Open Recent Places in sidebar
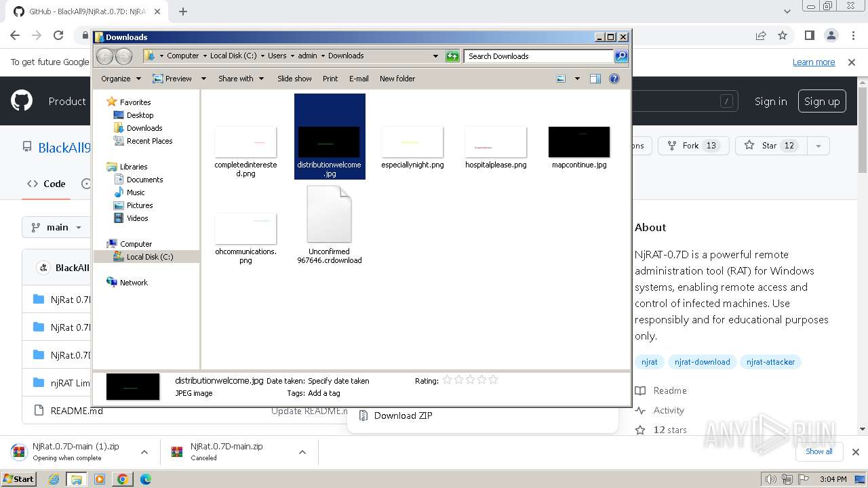 [x=149, y=141]
